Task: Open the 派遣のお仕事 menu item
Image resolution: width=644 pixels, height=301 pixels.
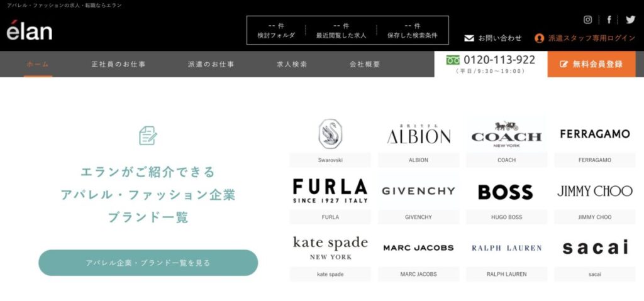Action: tap(211, 65)
